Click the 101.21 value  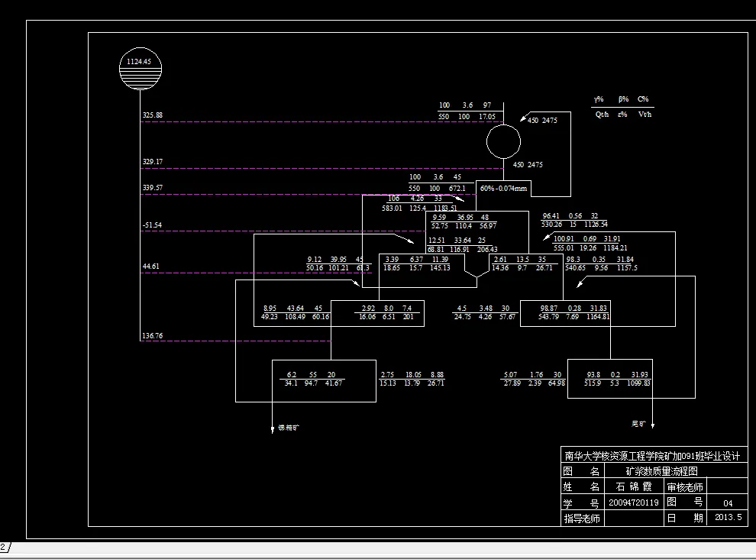pyautogui.click(x=338, y=268)
